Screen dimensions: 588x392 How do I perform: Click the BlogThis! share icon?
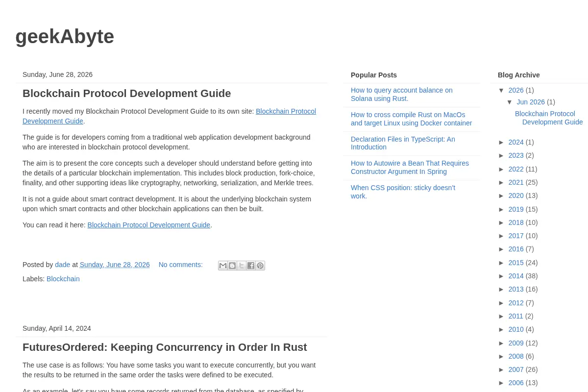(232, 266)
